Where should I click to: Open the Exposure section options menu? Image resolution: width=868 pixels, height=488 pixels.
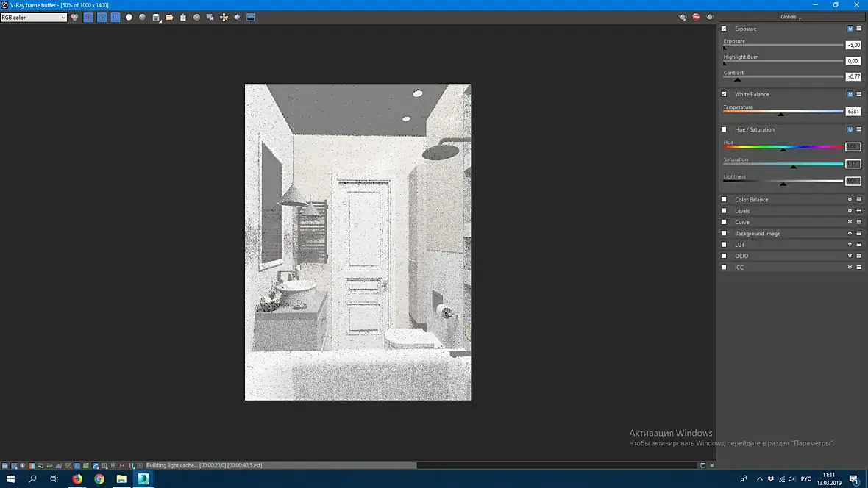pos(859,29)
